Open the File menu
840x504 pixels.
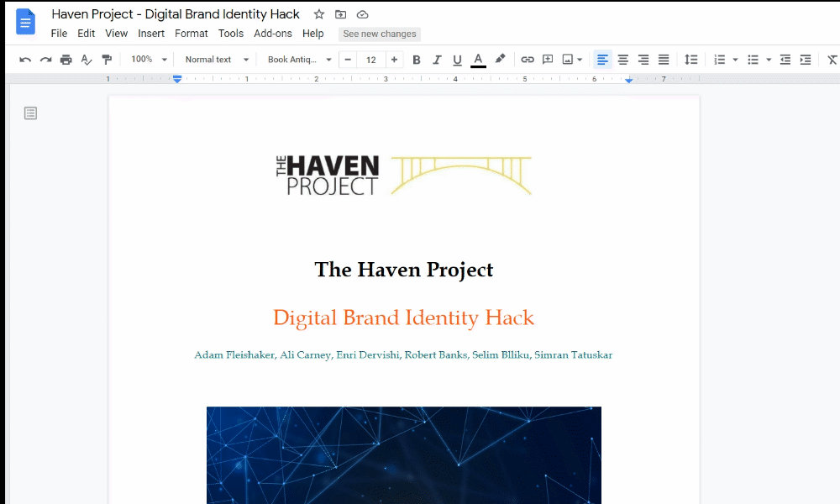[59, 34]
